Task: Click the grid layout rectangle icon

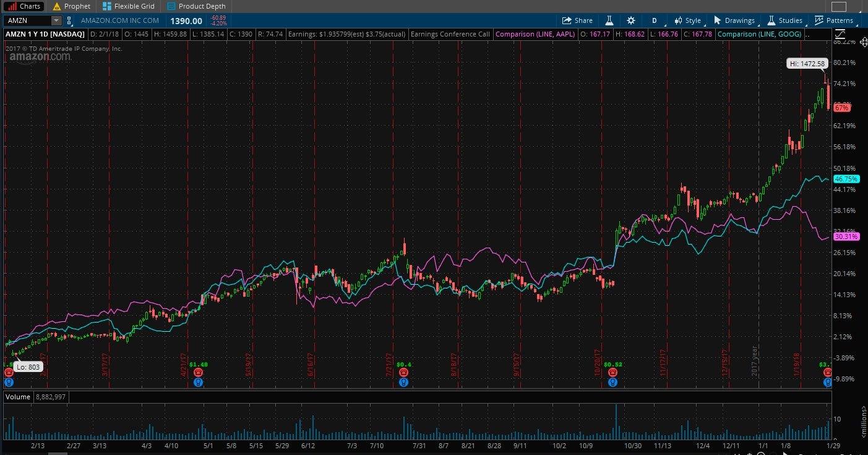Action: coord(838,7)
